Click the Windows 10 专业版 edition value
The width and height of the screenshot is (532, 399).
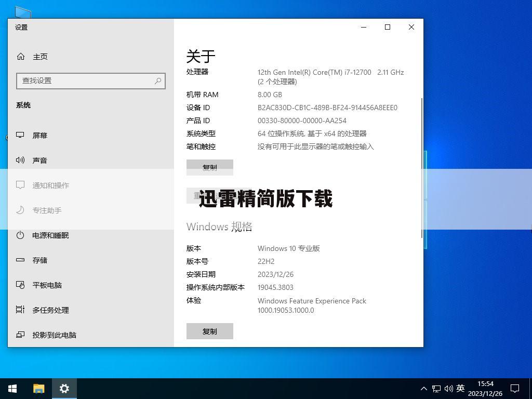coord(289,248)
